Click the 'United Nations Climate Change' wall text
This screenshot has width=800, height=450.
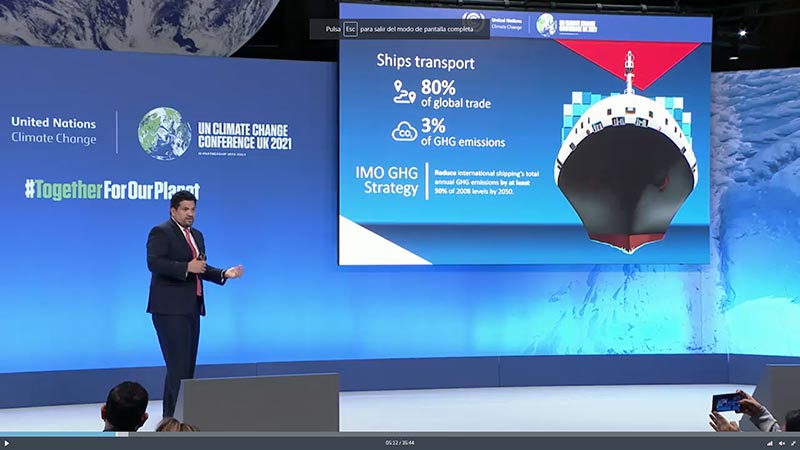pos(54,130)
